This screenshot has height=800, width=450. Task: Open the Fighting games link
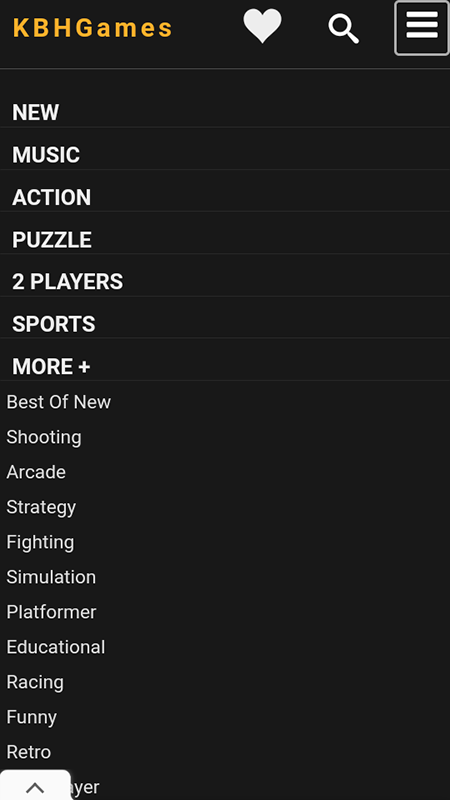click(40, 542)
